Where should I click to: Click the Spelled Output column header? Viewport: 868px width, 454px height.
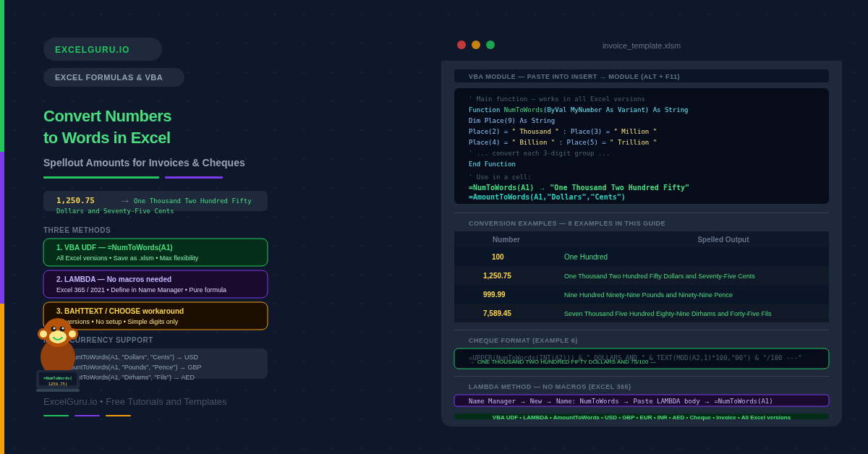[723, 239]
